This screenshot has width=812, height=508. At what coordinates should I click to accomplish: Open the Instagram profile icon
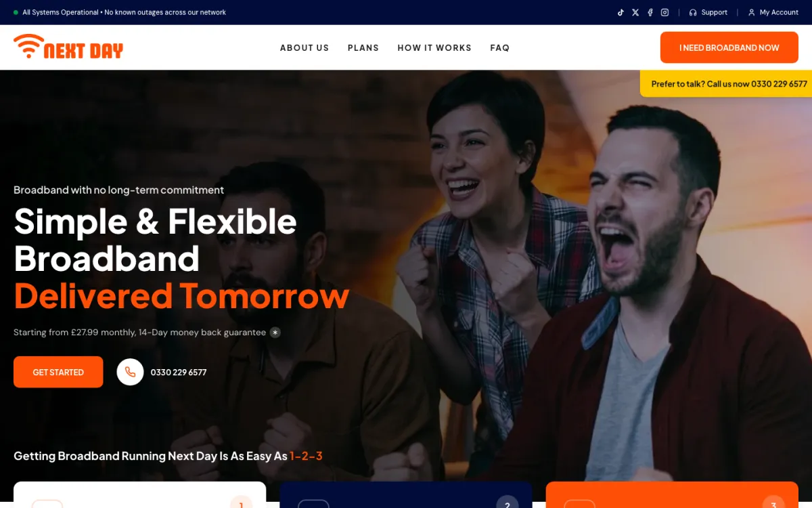[x=665, y=12]
